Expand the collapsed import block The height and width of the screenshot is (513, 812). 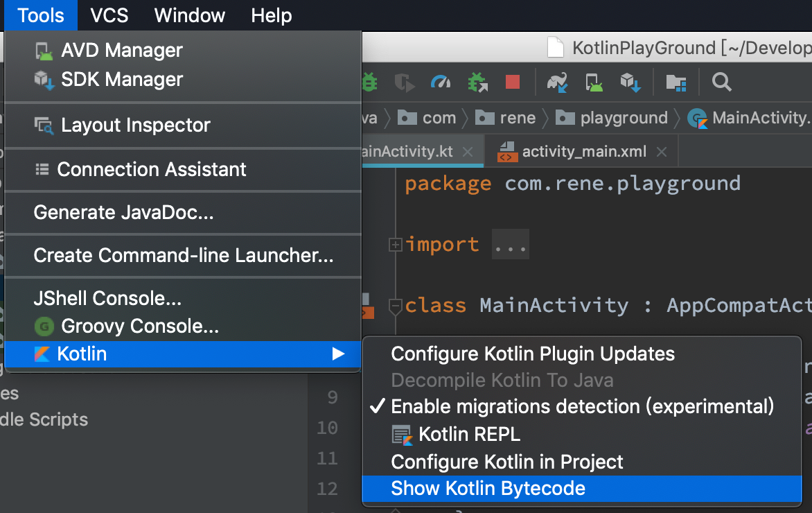click(x=396, y=245)
